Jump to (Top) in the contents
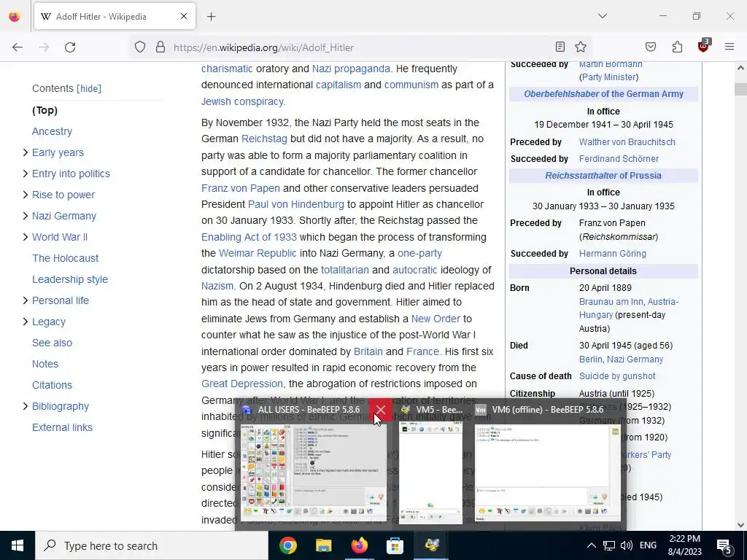Screen dimensions: 747x560 [x=44, y=110]
